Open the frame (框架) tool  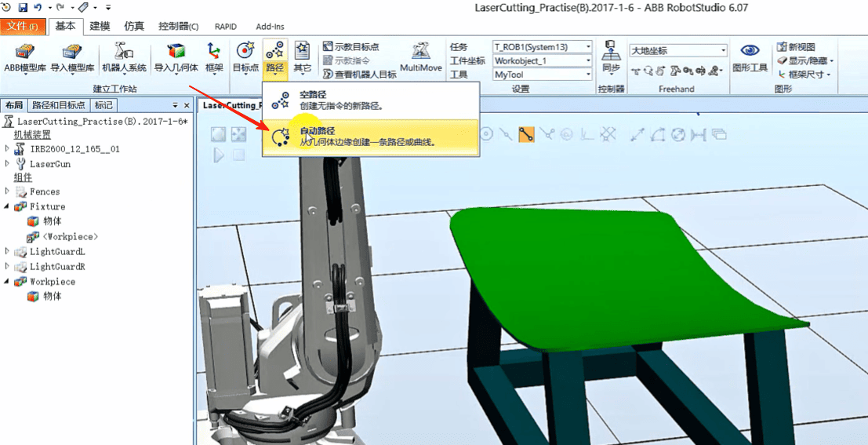coord(214,57)
